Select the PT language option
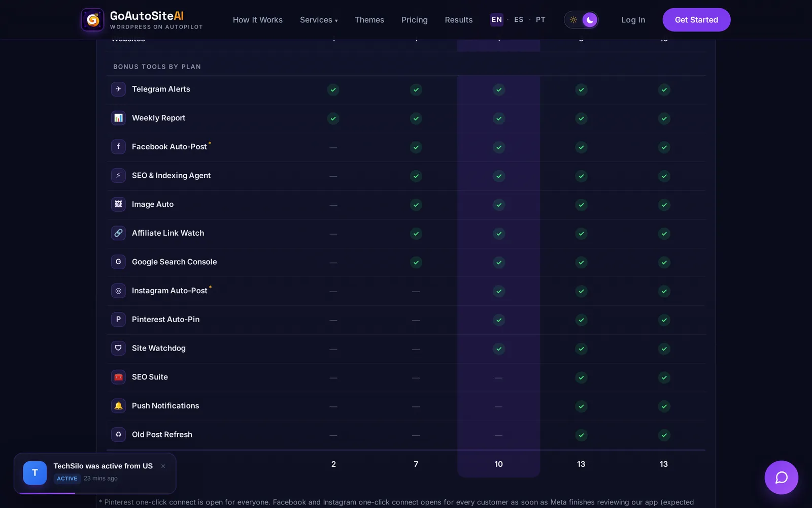The image size is (812, 508). tap(540, 20)
